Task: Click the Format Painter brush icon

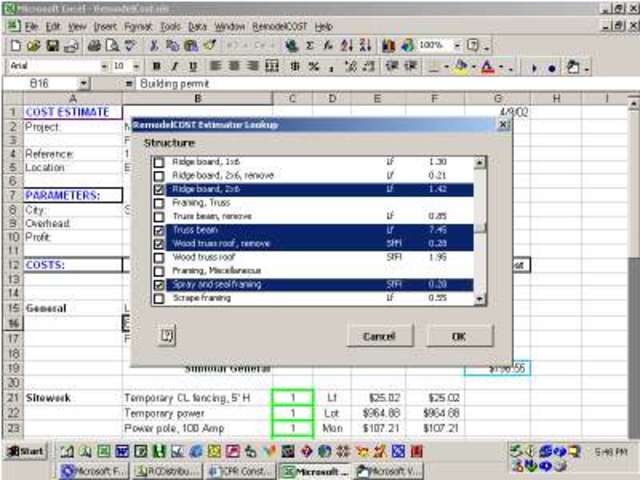Action: (209, 45)
